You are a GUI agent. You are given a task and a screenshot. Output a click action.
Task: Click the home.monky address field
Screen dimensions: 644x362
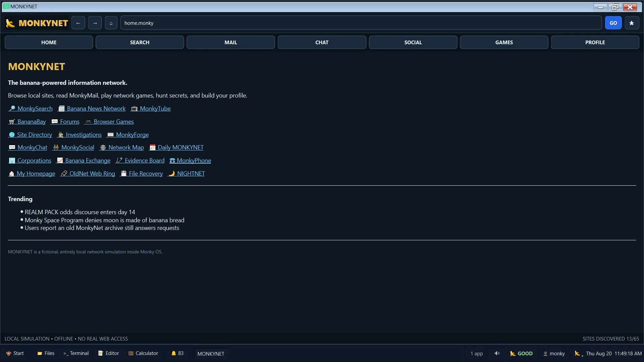(361, 23)
